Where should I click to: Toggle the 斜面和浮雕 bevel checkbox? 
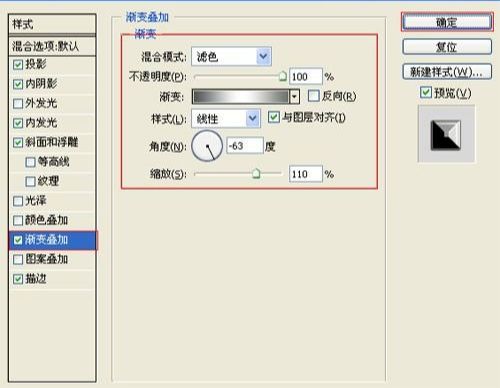pos(18,143)
